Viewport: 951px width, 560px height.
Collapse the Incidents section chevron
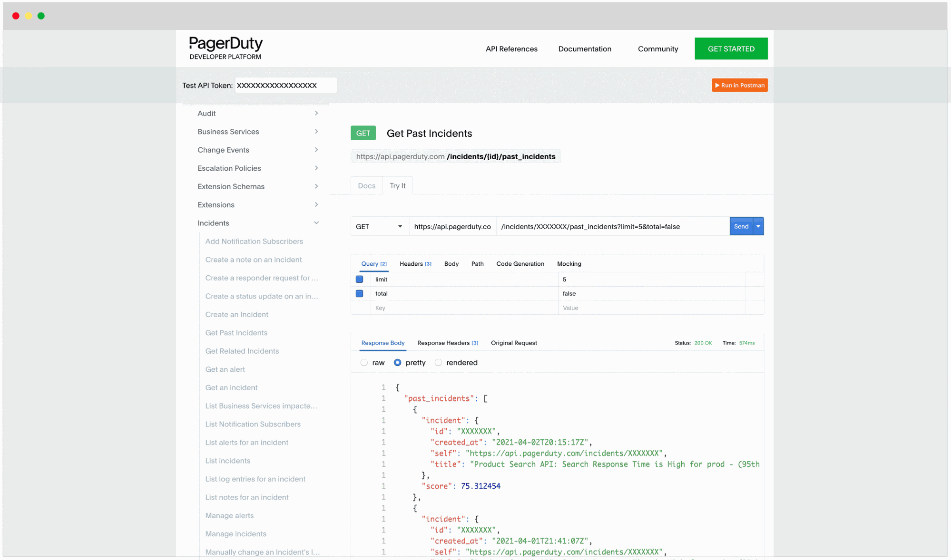click(x=316, y=223)
